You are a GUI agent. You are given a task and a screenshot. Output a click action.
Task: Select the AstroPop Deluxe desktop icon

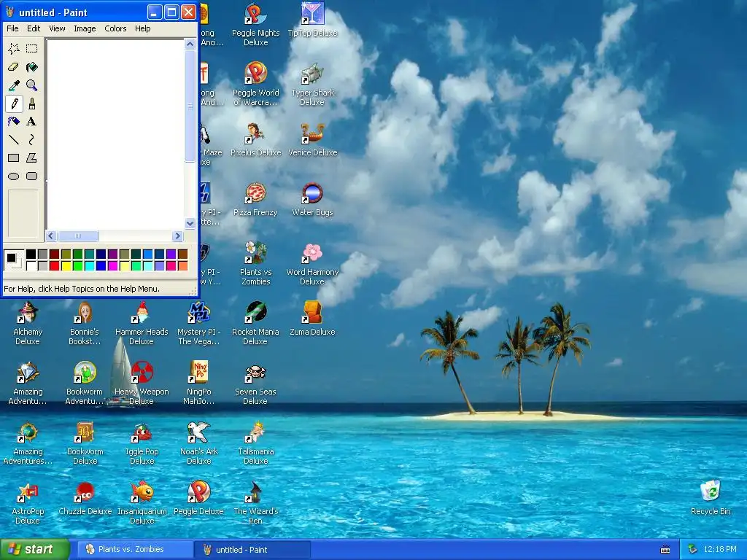[x=28, y=502]
